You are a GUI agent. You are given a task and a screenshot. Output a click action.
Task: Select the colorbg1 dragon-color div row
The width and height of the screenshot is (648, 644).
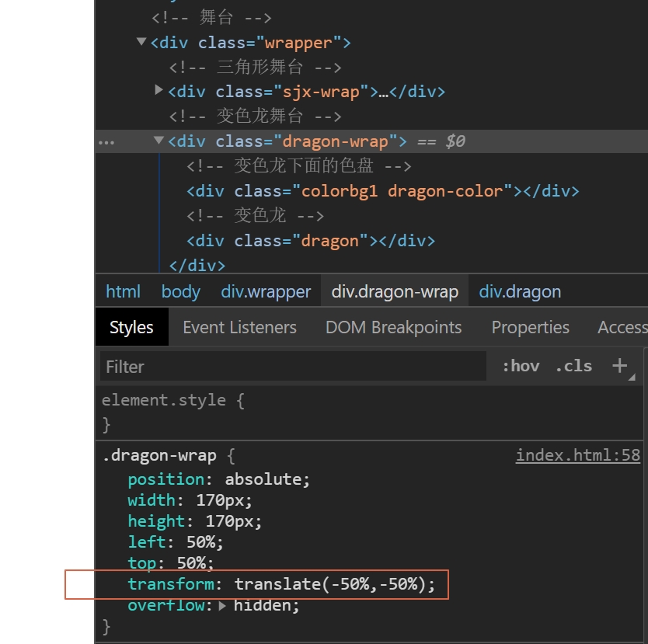(383, 191)
